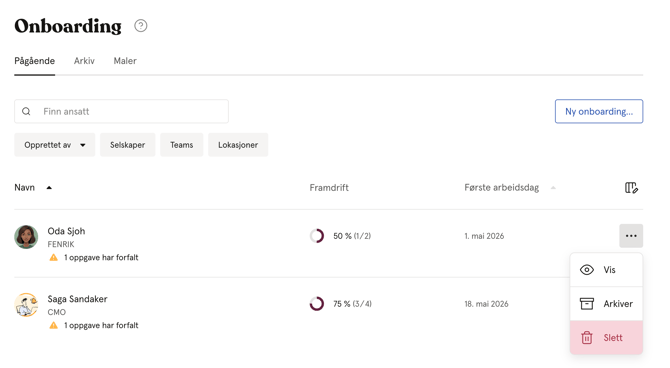Image resolution: width=670 pixels, height=368 pixels.
Task: Click the Ny onboarding button
Action: point(599,111)
